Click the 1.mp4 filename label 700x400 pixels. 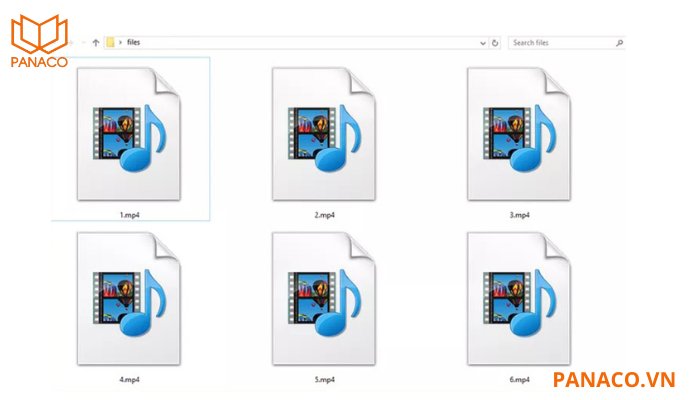point(129,215)
